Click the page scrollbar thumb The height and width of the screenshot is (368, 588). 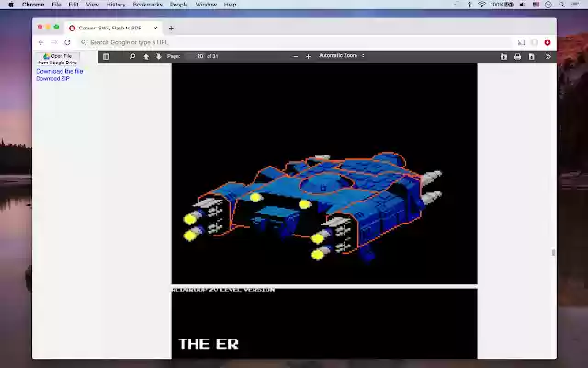(x=553, y=252)
